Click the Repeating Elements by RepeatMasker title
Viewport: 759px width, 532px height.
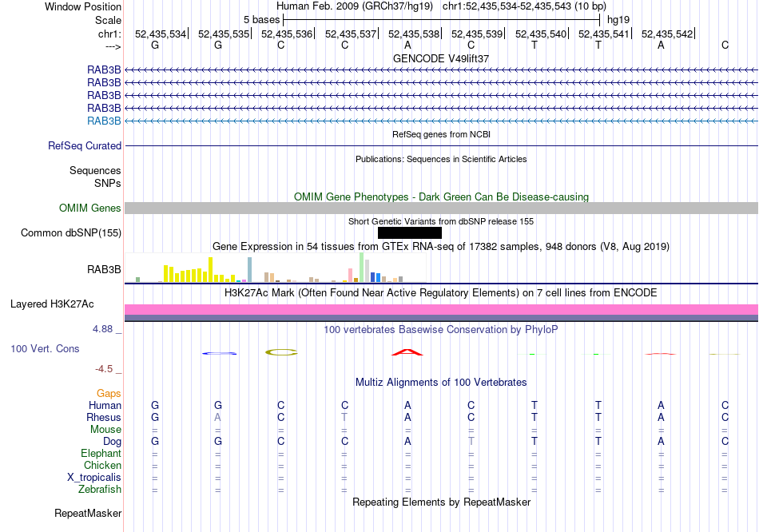(x=442, y=502)
